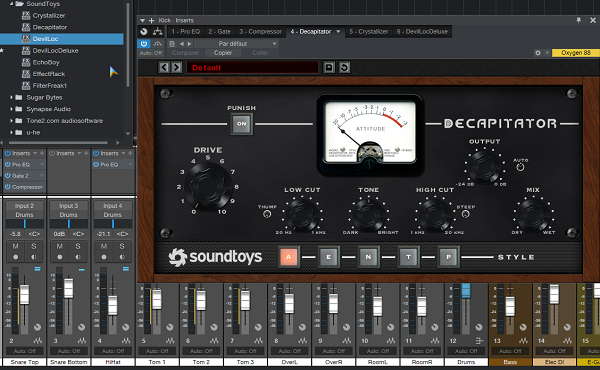Select previous preset with left triangle
This screenshot has width=600, height=370.
pyautogui.click(x=182, y=44)
